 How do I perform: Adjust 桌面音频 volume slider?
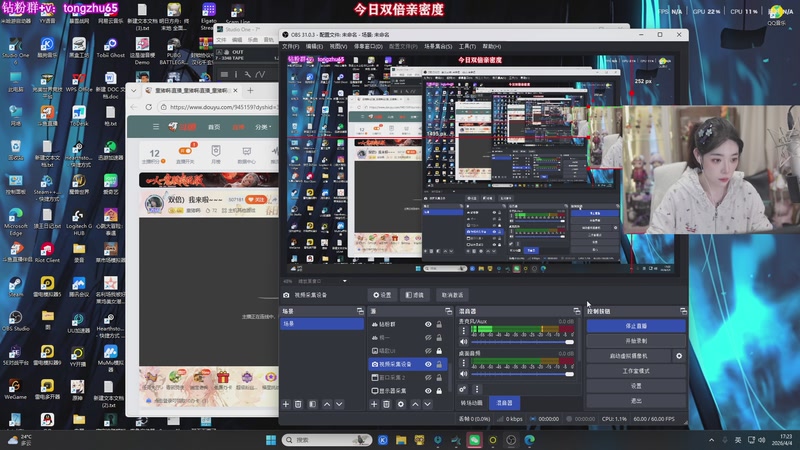click(522, 373)
